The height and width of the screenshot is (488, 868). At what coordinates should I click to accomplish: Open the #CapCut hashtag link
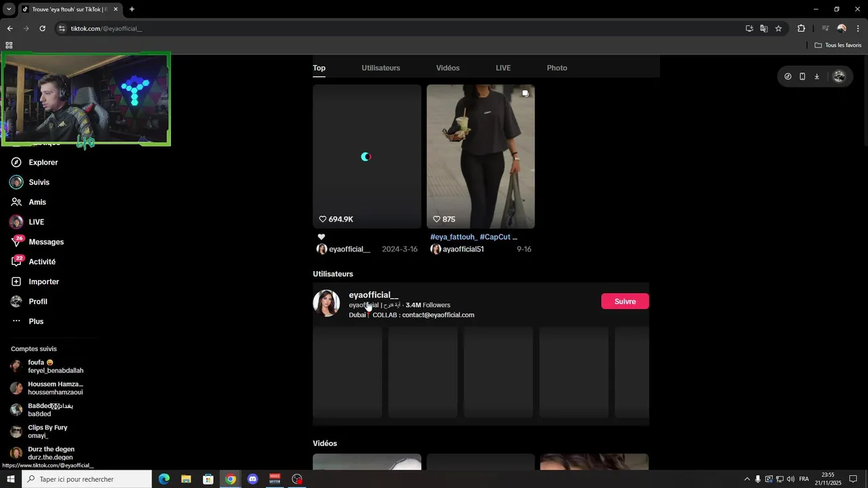point(495,237)
